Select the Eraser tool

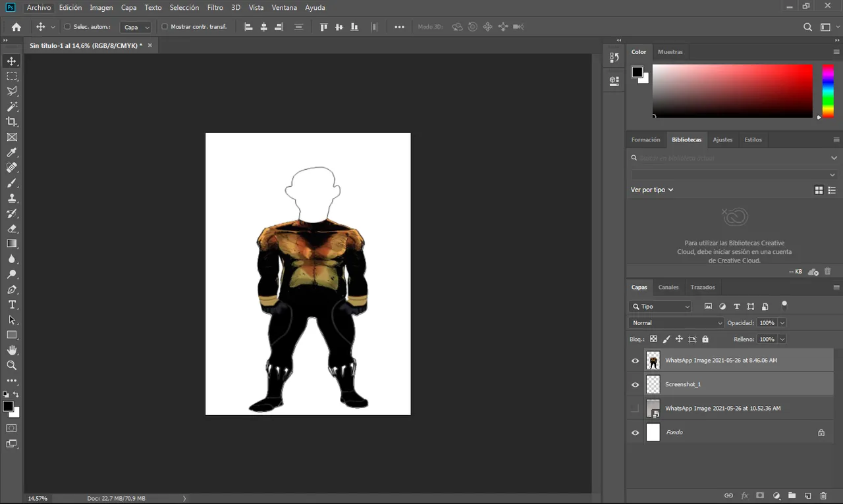pos(12,228)
